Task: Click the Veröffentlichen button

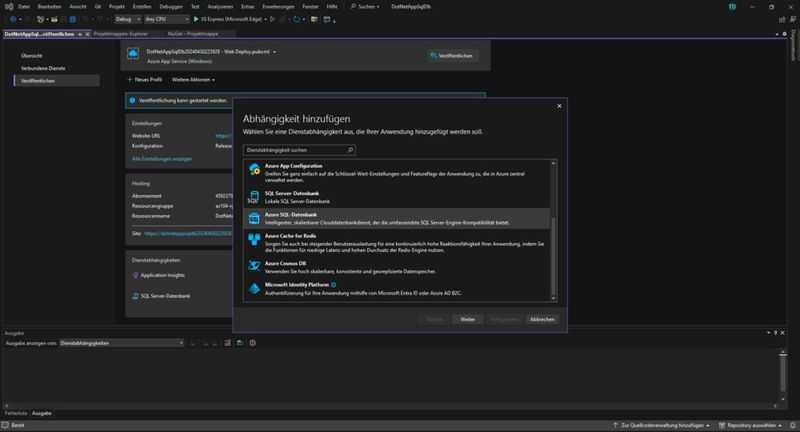Action: pyautogui.click(x=453, y=56)
